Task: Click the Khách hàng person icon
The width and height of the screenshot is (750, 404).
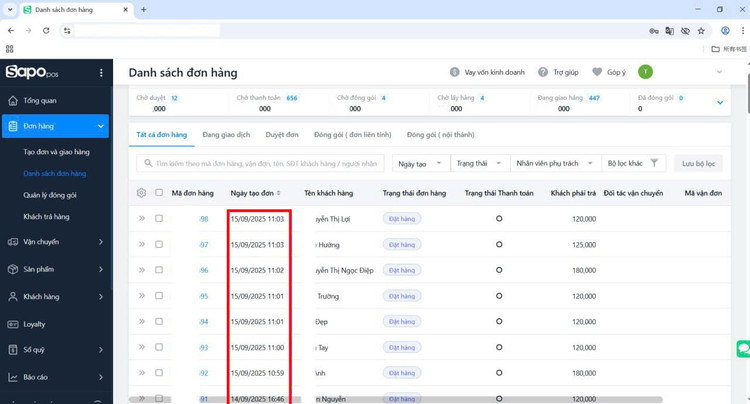Action: 13,297
